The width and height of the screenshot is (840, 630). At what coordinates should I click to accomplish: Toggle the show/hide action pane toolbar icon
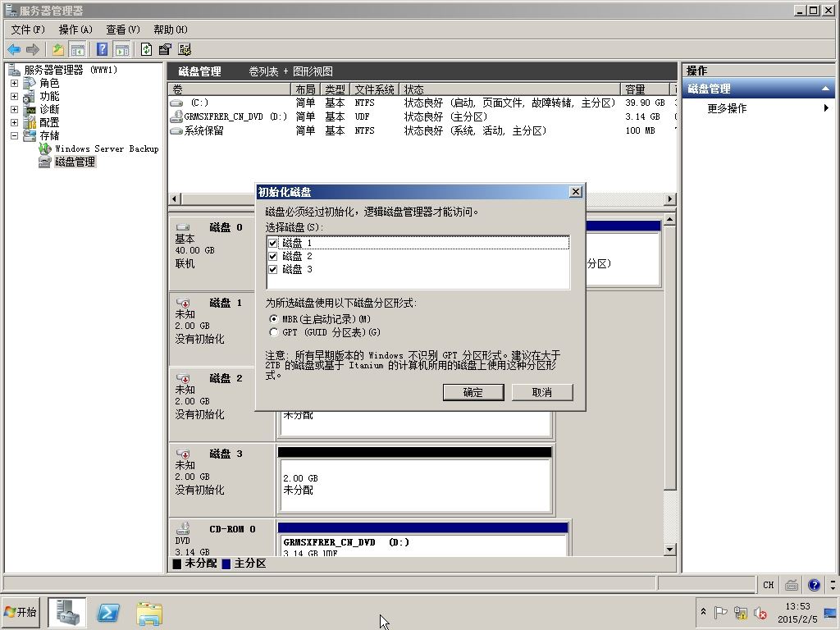[x=121, y=50]
